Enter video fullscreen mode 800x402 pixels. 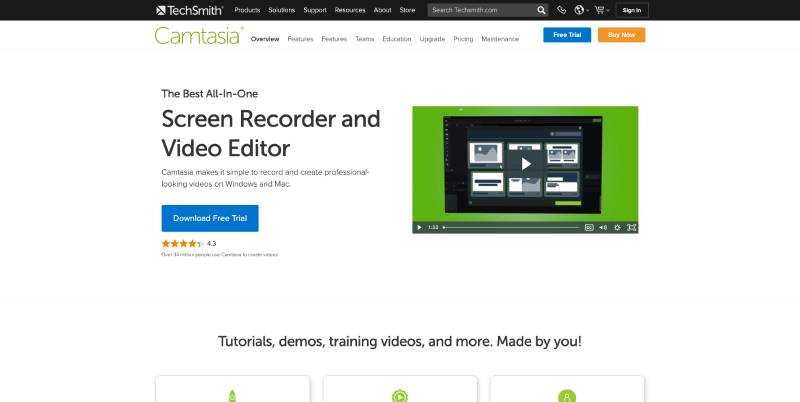click(632, 228)
